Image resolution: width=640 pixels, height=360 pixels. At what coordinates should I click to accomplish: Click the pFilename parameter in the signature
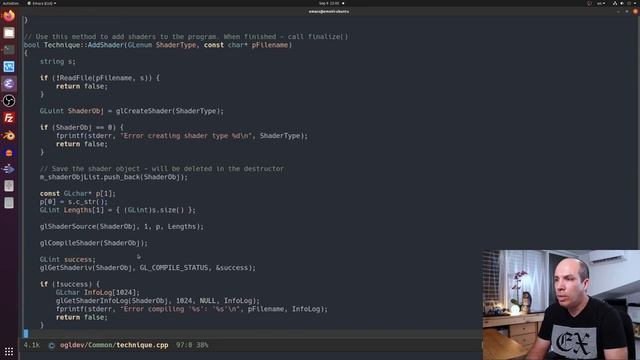(x=270, y=45)
